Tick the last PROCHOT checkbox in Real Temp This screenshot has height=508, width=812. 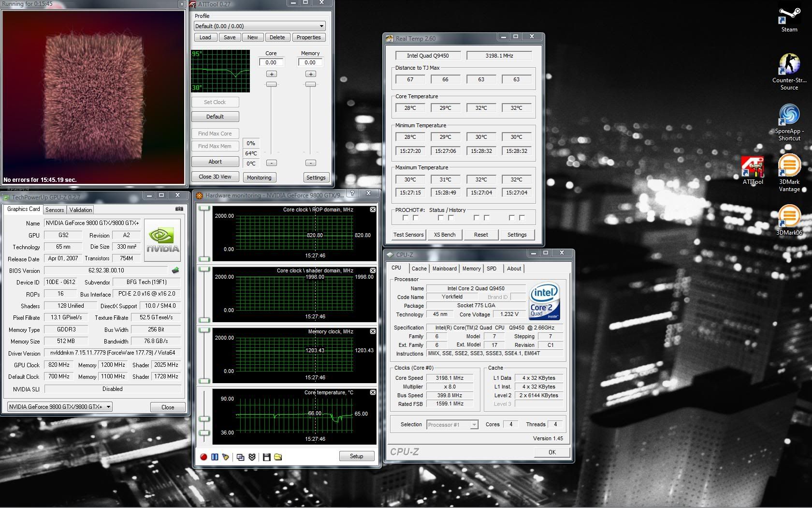pos(522,218)
